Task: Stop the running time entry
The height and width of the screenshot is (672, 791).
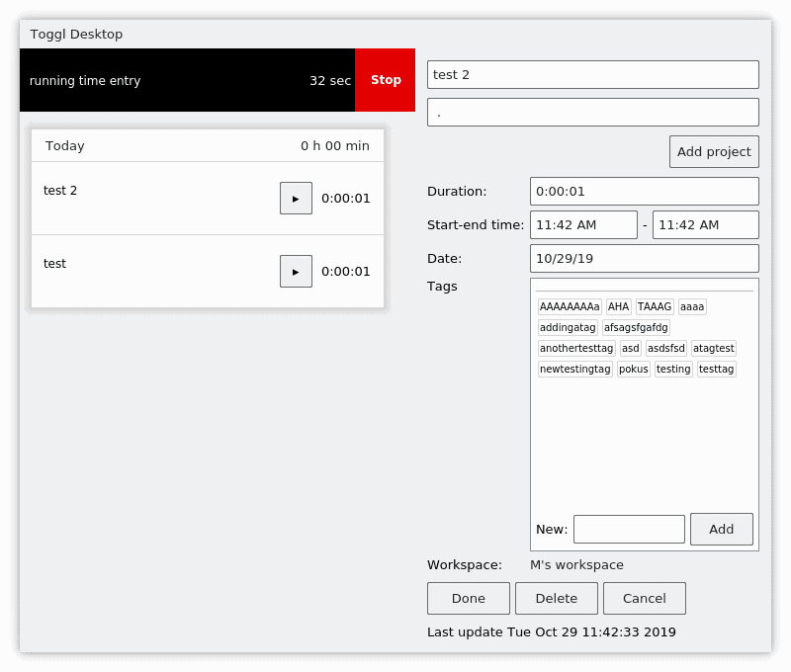Action: [x=385, y=80]
